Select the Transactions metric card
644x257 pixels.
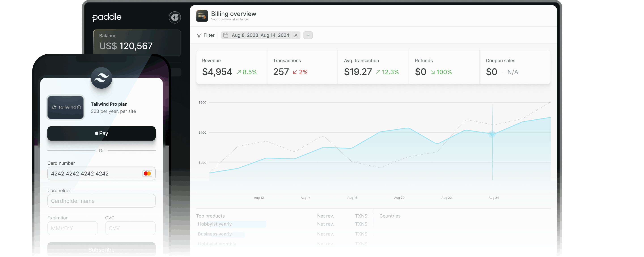pos(302,67)
